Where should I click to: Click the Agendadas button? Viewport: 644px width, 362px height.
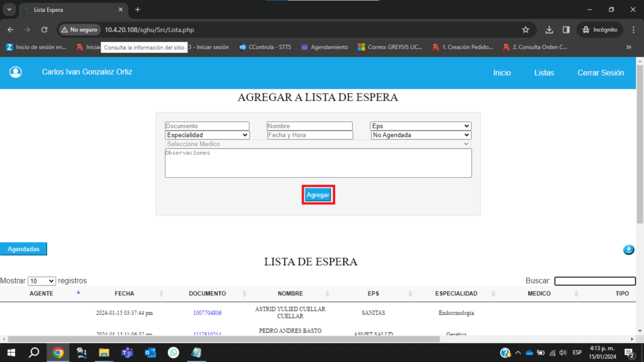pyautogui.click(x=23, y=249)
